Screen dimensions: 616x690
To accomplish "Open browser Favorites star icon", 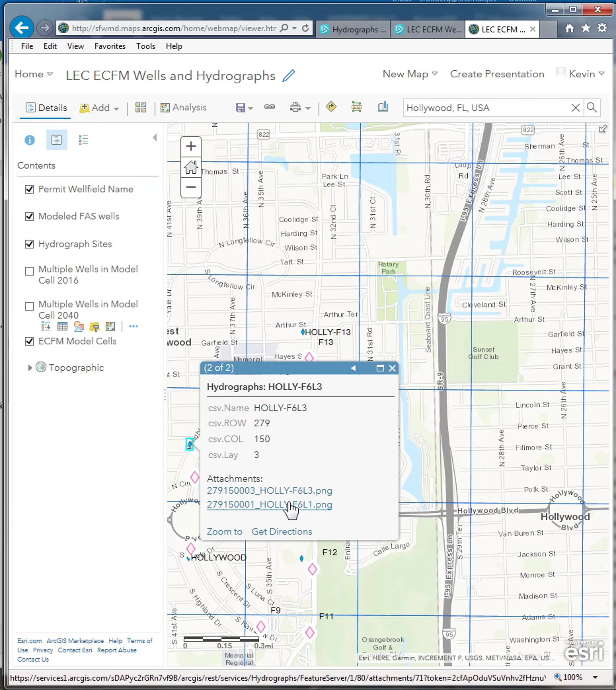I will point(586,28).
